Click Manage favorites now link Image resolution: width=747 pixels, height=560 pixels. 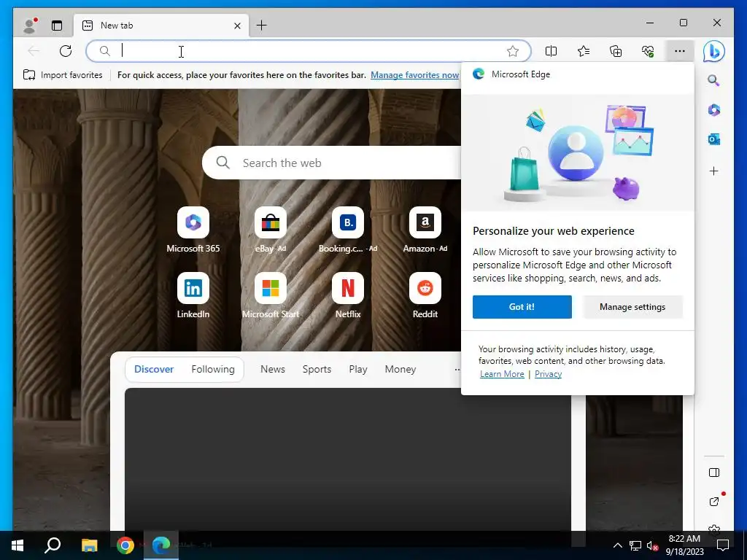coord(414,75)
